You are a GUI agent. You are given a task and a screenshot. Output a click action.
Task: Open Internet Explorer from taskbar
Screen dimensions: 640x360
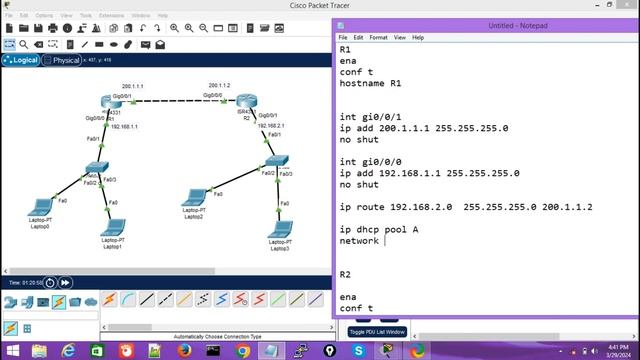68,351
